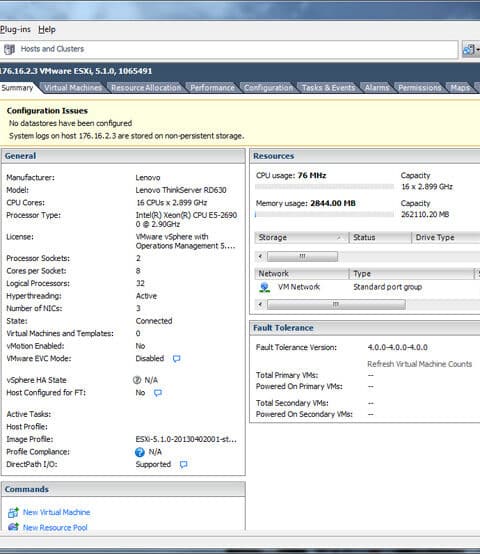Open the Permissions tab
The width and height of the screenshot is (480, 554).
click(x=420, y=88)
